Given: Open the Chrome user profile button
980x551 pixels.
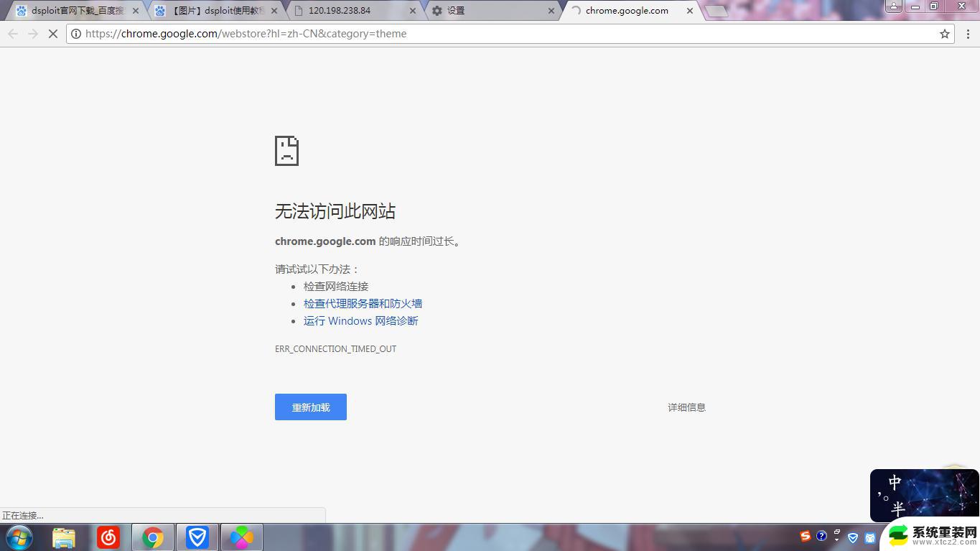Looking at the screenshot, I should tap(894, 6).
